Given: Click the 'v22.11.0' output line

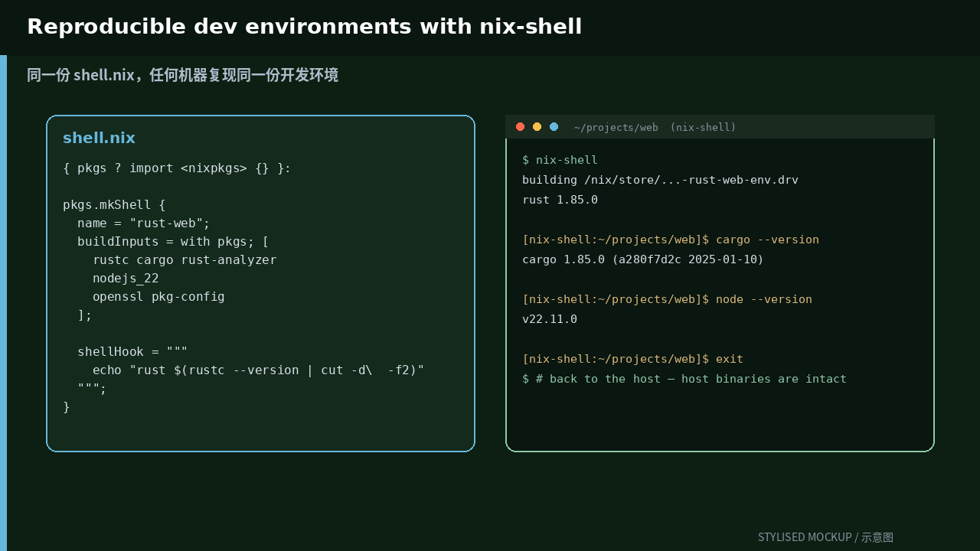Looking at the screenshot, I should click(x=550, y=319).
